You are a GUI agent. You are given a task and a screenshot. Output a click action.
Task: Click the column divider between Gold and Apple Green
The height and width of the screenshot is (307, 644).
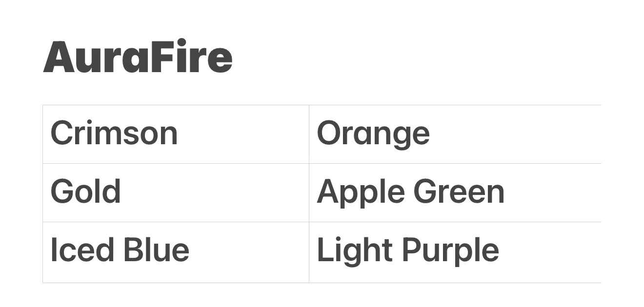click(309, 192)
